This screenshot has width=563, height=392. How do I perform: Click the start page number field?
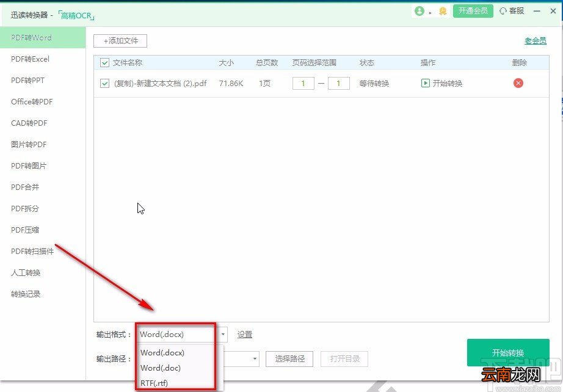(x=303, y=83)
